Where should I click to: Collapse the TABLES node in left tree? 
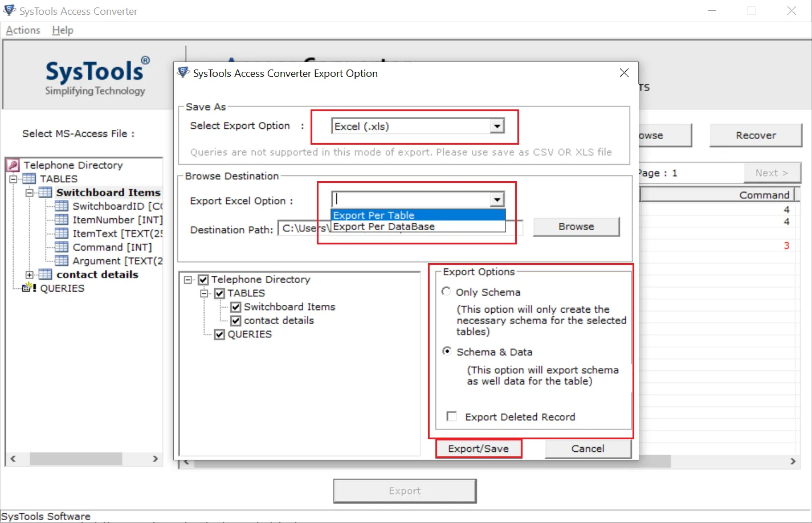13,179
